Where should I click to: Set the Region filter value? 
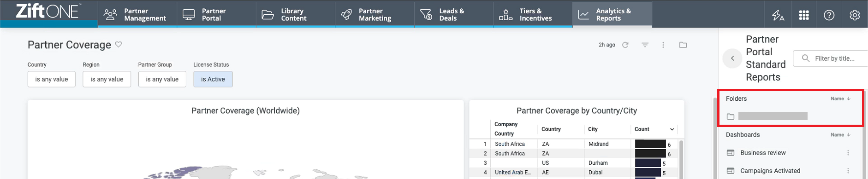coord(107,79)
